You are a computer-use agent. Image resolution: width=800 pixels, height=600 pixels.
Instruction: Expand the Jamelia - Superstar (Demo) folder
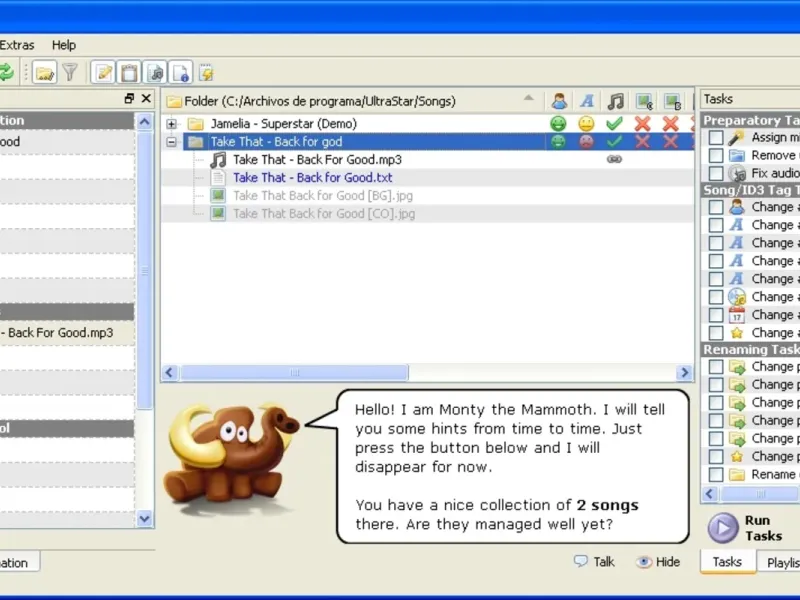click(171, 123)
